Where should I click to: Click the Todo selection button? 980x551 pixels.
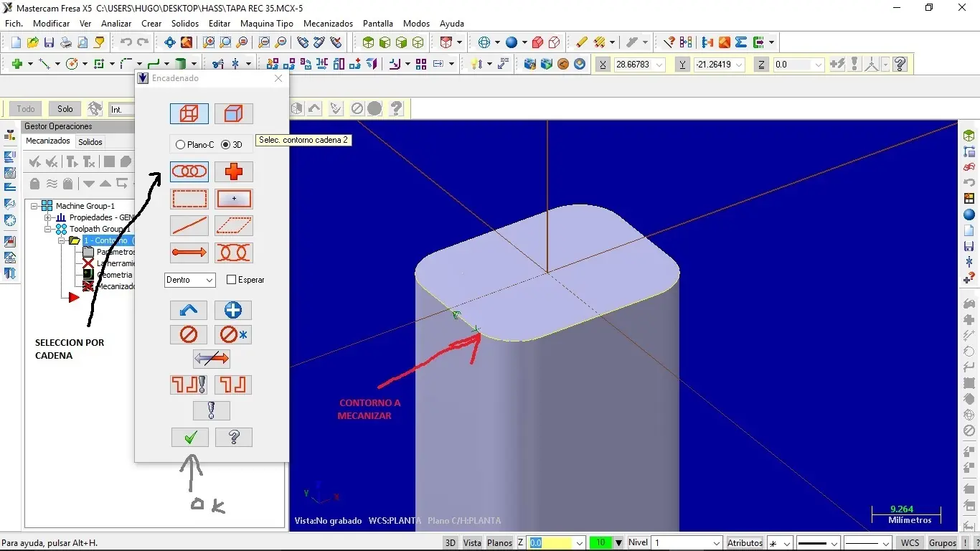tap(26, 109)
